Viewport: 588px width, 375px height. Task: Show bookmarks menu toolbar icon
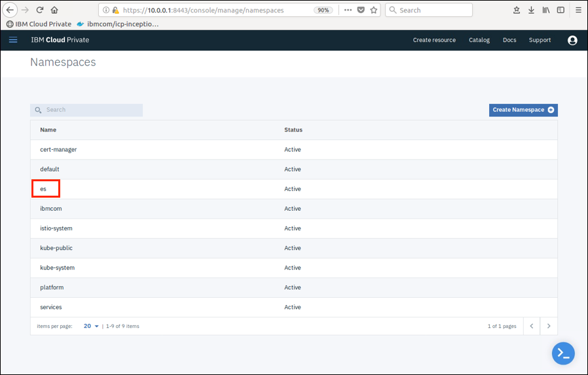click(x=517, y=10)
